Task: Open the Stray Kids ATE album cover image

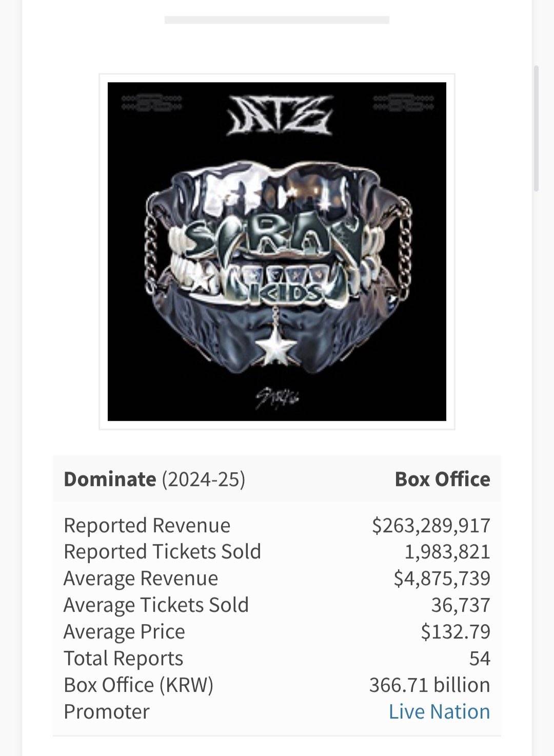Action: coord(276,251)
